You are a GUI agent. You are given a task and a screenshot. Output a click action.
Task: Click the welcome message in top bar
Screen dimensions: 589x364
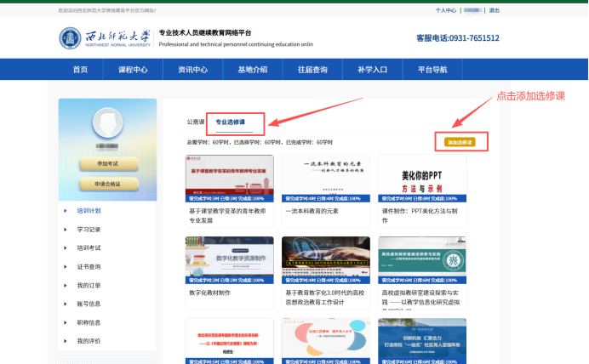(x=107, y=10)
